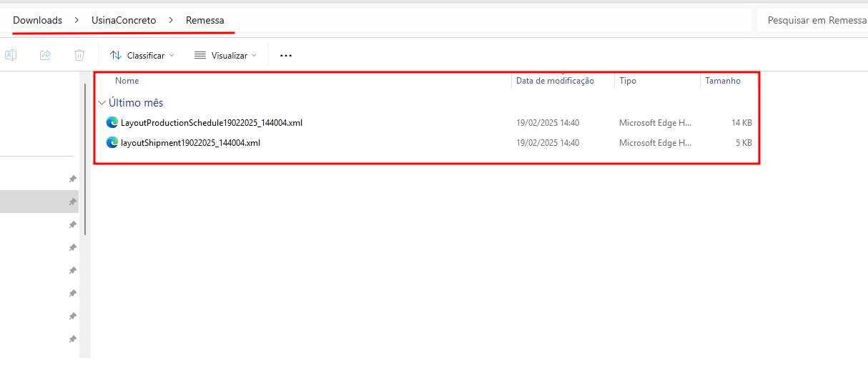Click the bottom pin icon in sidebar
Viewport: 868px width, 371px height.
(72, 339)
